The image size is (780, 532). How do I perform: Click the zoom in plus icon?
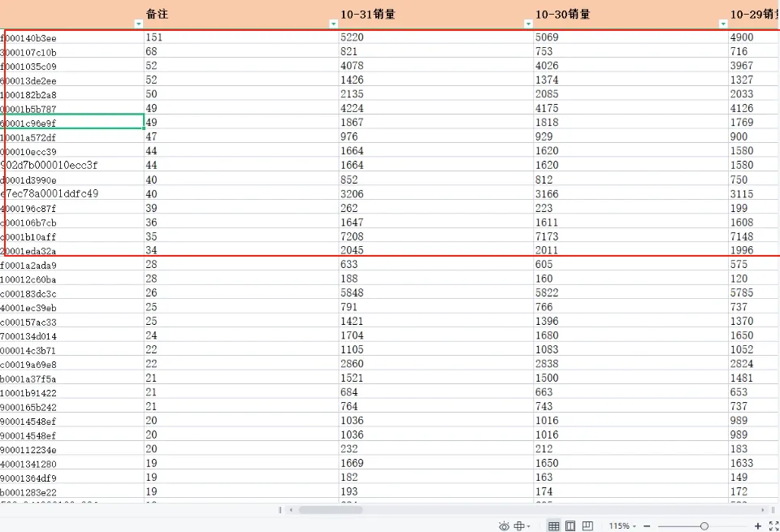point(757,526)
